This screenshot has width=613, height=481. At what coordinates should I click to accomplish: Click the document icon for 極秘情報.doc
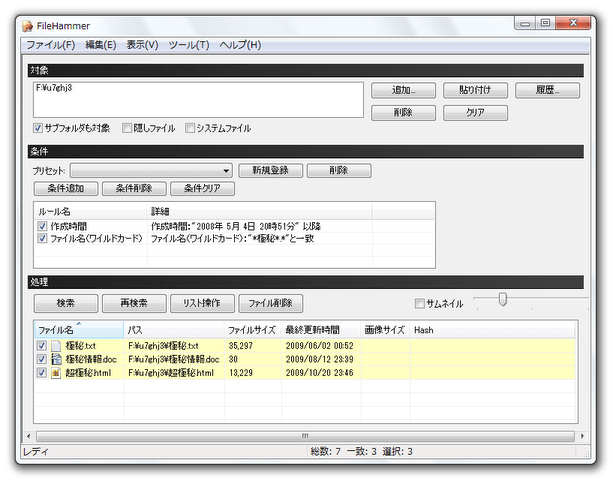[x=56, y=359]
